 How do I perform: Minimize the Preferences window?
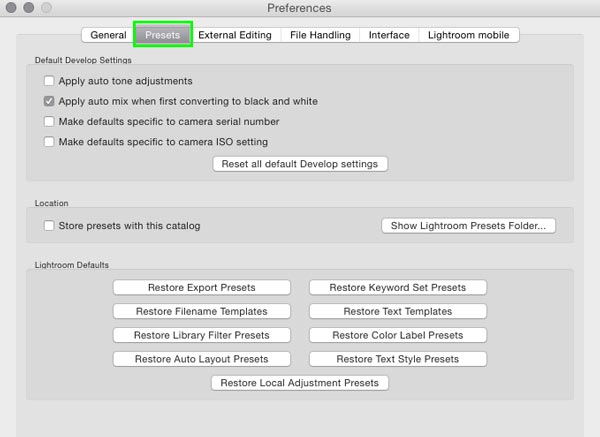pyautogui.click(x=29, y=7)
